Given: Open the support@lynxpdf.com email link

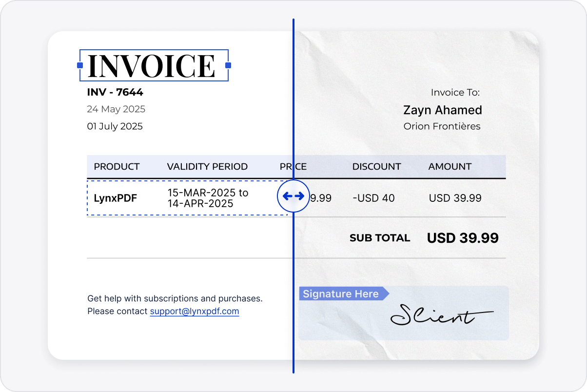Looking at the screenshot, I should [x=194, y=311].
